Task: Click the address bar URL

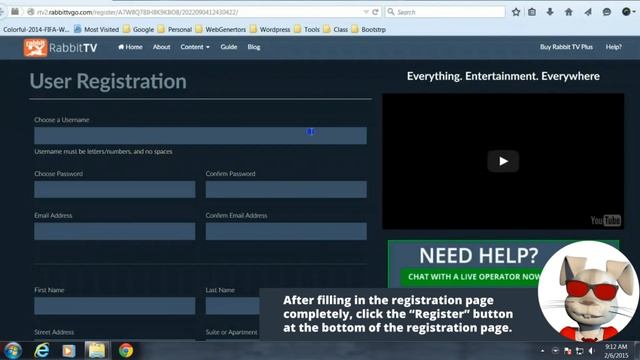Action: click(137, 12)
